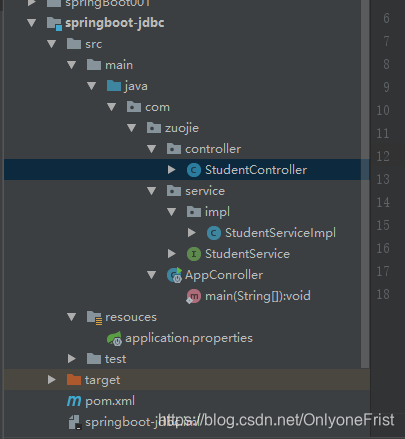Click the com package icon
Viewport: 405px width, 439px height.
[134, 107]
